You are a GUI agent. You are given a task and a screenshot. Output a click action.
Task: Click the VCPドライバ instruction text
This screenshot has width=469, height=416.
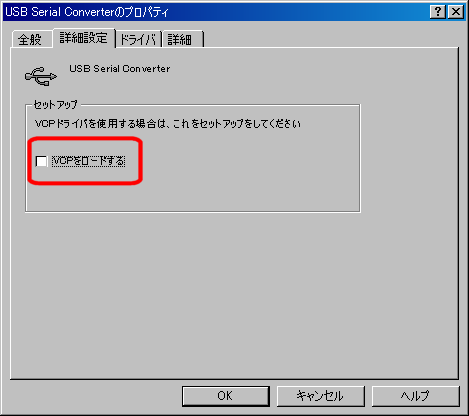click(168, 124)
